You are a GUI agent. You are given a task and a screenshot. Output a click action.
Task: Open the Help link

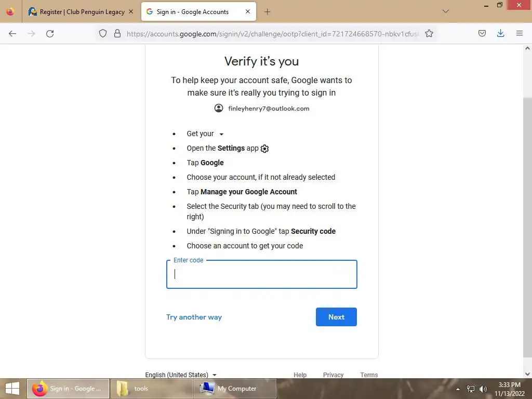[300, 375]
